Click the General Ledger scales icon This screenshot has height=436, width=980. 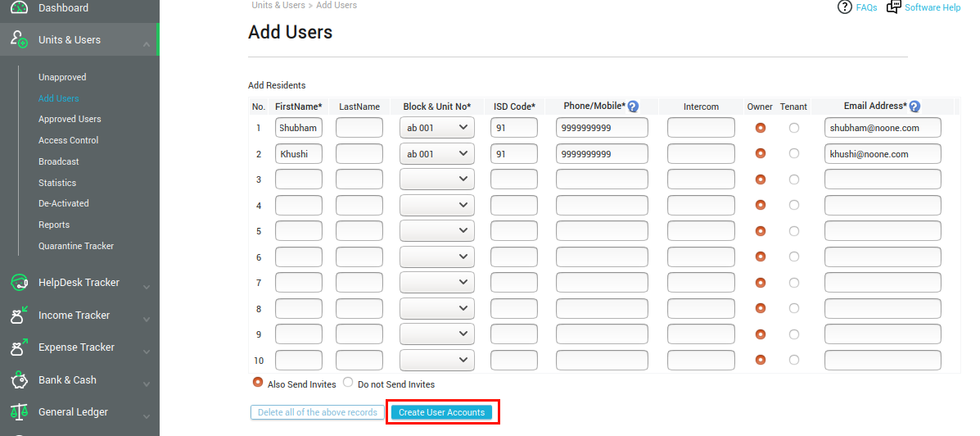tap(20, 412)
